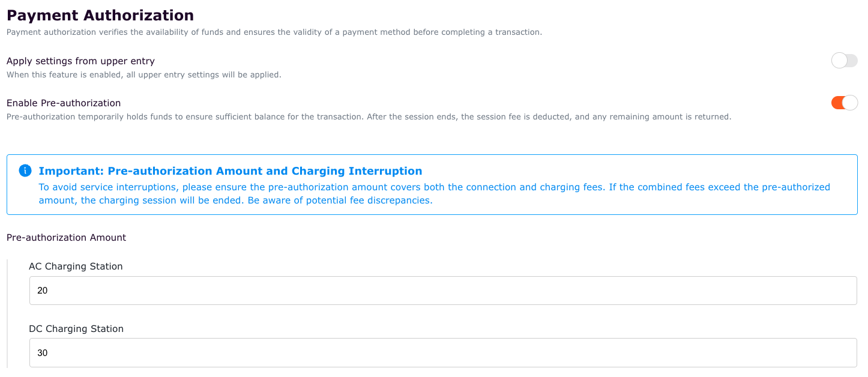Click the 'Apply settings from upper entry' label

coord(80,61)
